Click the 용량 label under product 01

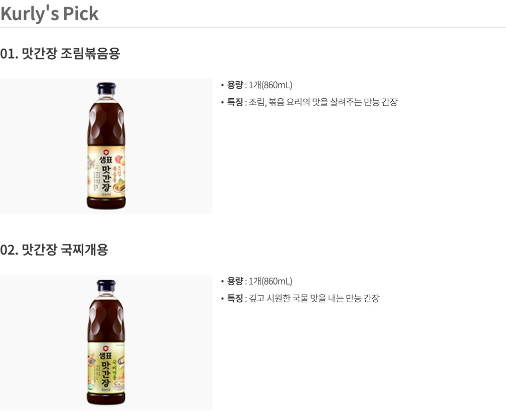[235, 85]
